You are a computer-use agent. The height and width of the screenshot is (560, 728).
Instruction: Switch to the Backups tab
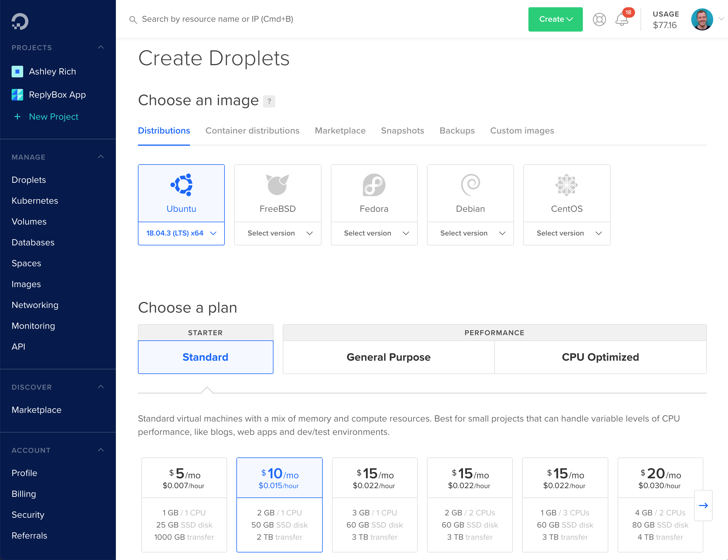(457, 131)
